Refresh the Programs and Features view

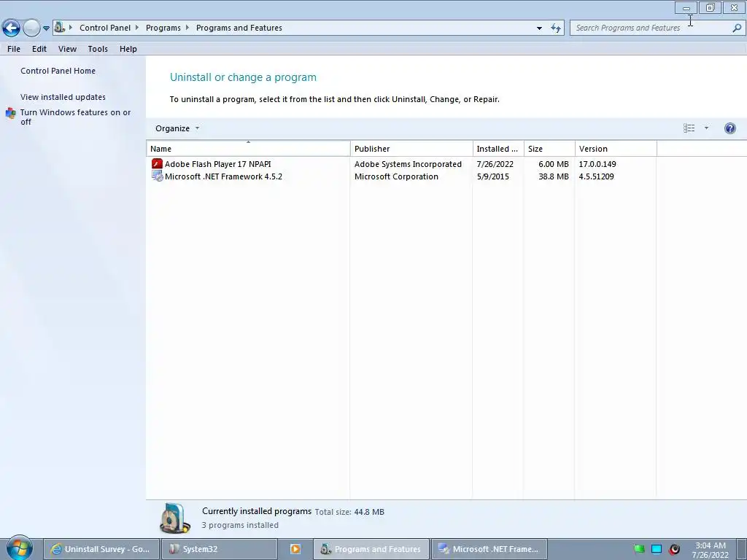point(555,28)
